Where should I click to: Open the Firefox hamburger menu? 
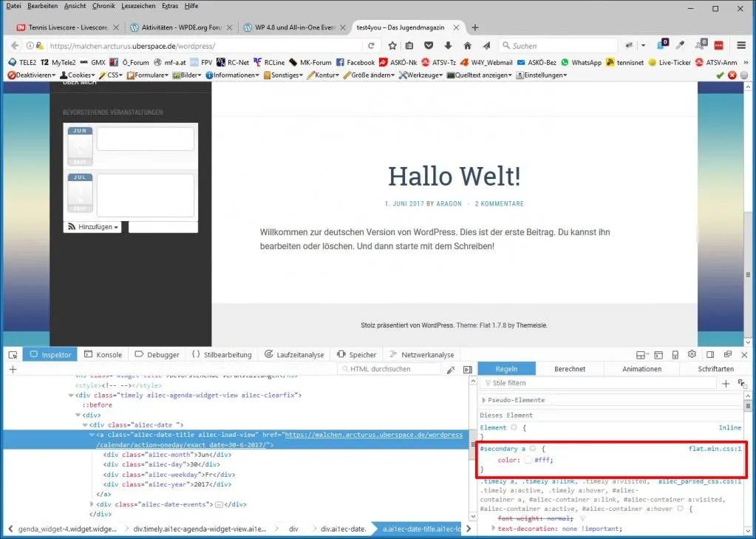(x=741, y=45)
